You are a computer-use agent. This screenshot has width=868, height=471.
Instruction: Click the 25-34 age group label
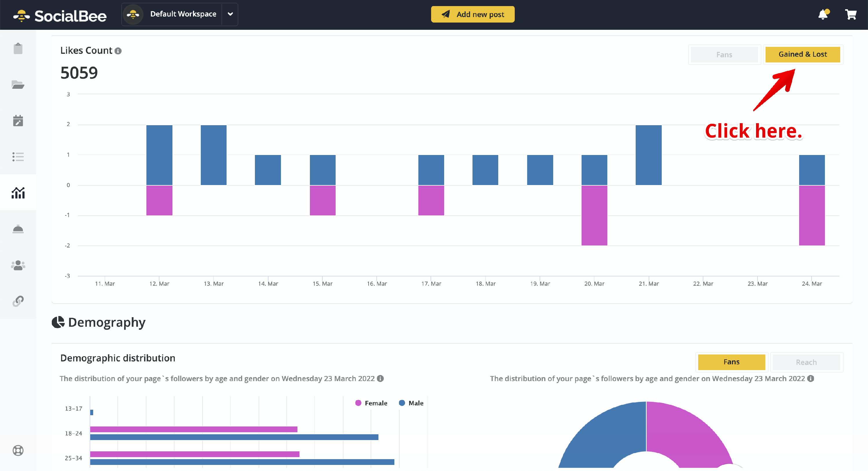[x=73, y=458]
